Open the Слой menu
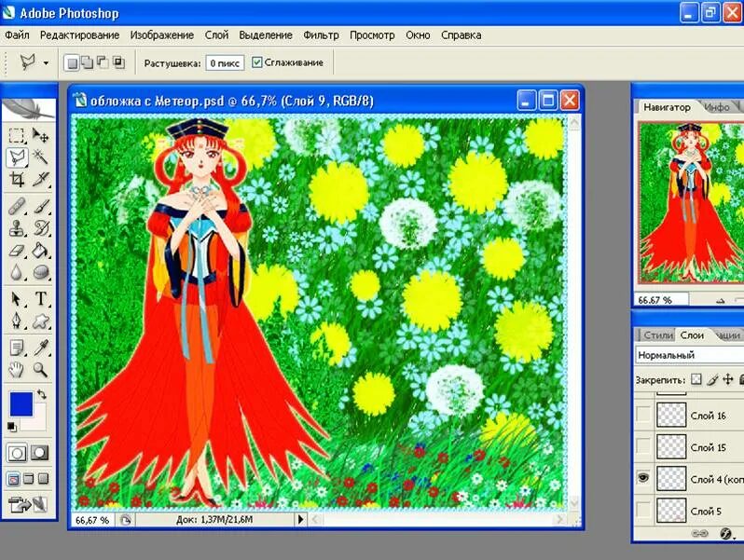 (x=217, y=35)
